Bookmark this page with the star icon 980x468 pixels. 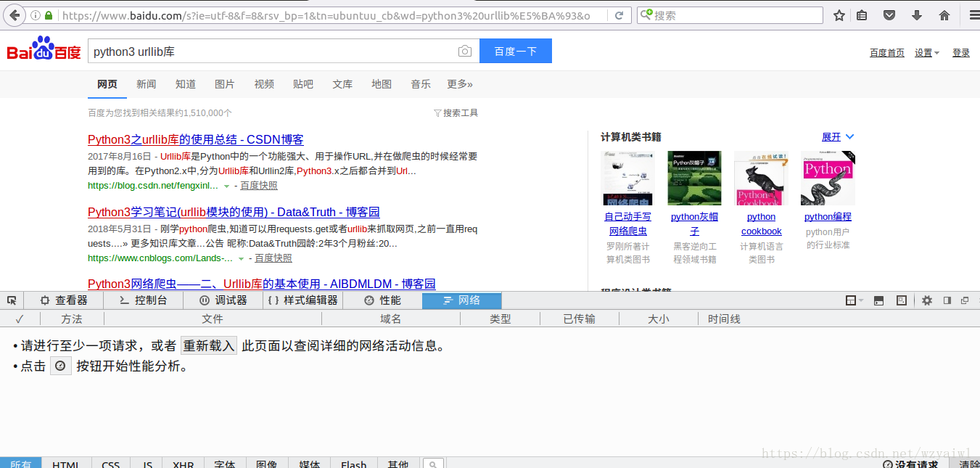839,15
